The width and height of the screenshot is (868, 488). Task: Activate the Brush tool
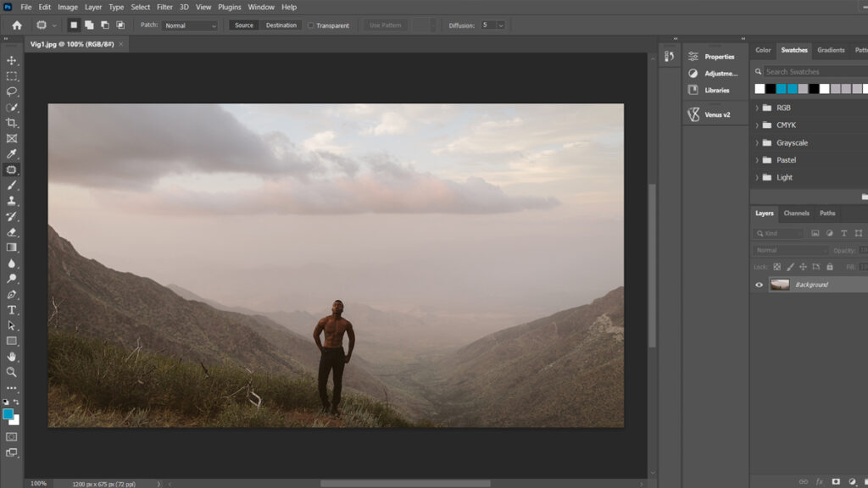tap(12, 185)
